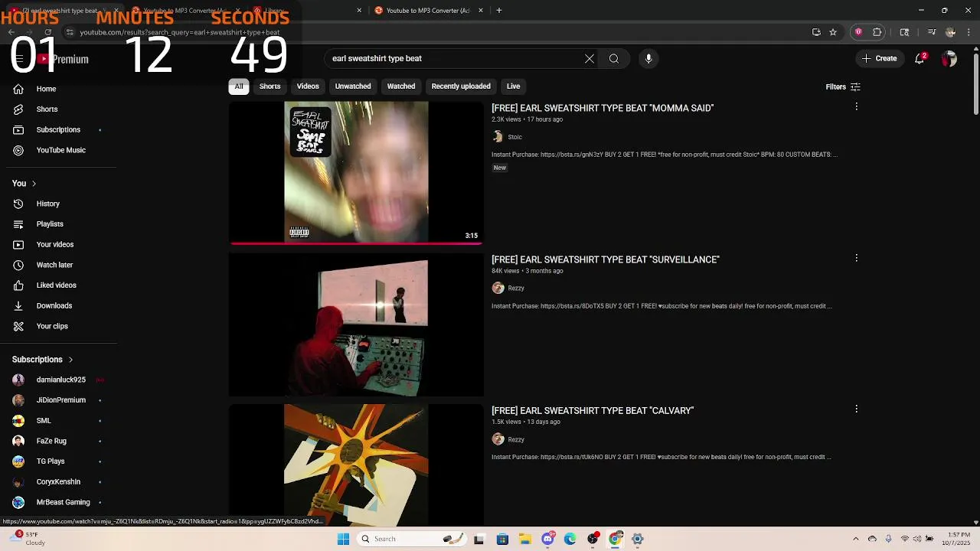Play the MOMMA SAID video thumbnail
This screenshot has width=980, height=551.
tap(356, 173)
